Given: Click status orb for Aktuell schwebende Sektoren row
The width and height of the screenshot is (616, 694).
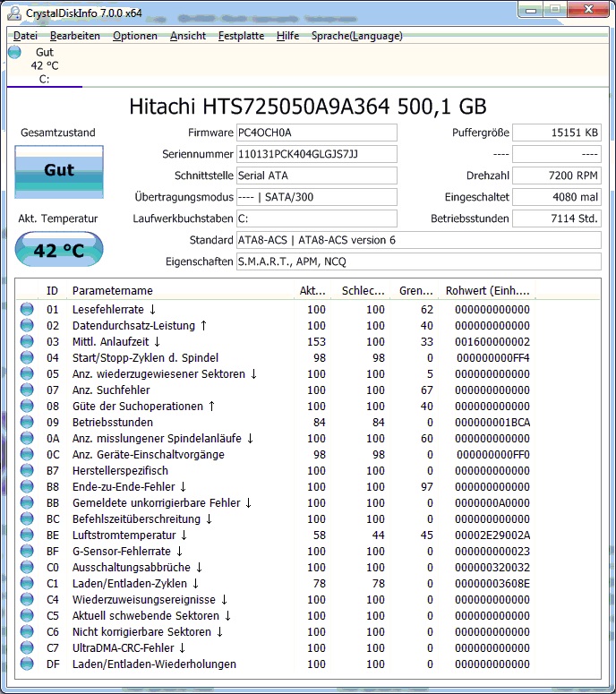Looking at the screenshot, I should tap(27, 616).
